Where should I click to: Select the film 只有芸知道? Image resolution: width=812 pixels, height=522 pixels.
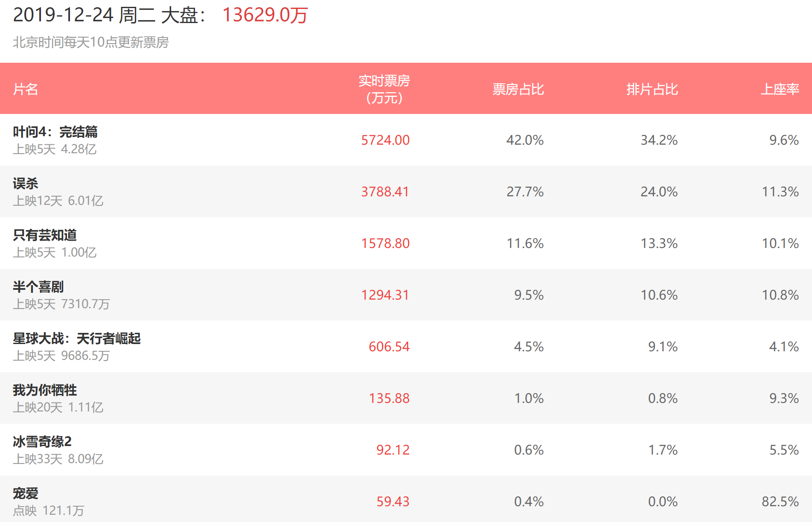point(45,235)
